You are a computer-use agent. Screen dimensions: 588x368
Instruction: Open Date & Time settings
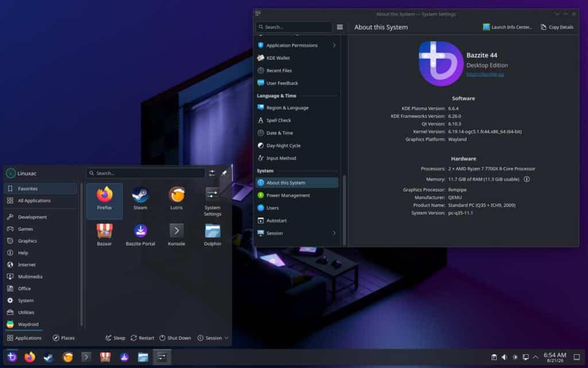click(297, 133)
